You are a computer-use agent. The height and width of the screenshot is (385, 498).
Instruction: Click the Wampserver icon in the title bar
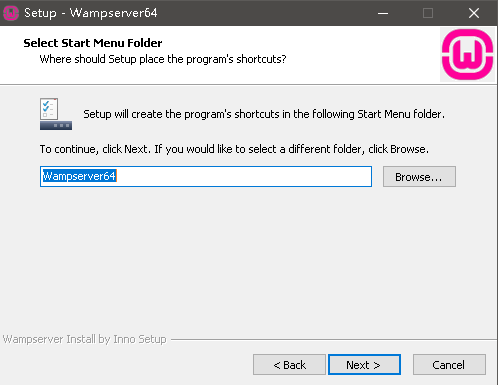(11, 13)
